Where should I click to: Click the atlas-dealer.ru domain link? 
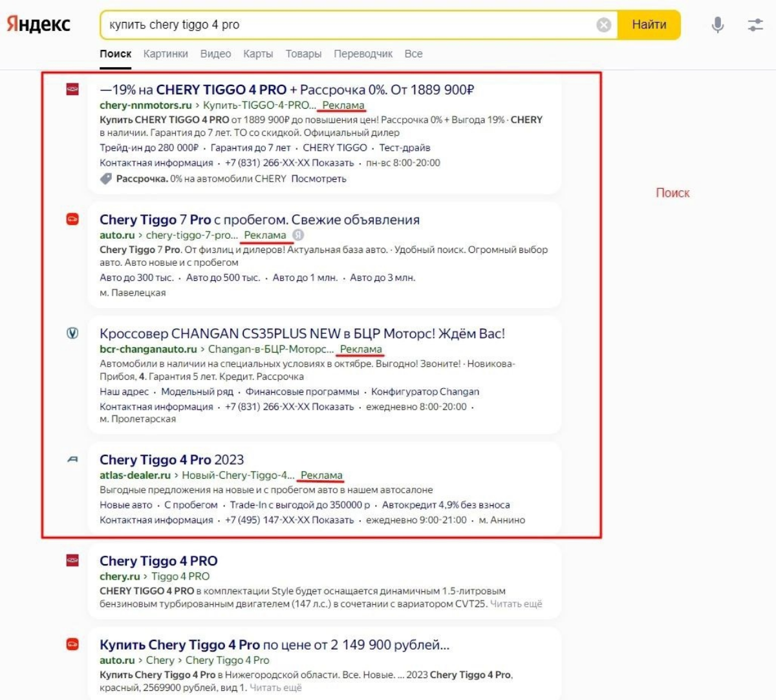tap(135, 475)
